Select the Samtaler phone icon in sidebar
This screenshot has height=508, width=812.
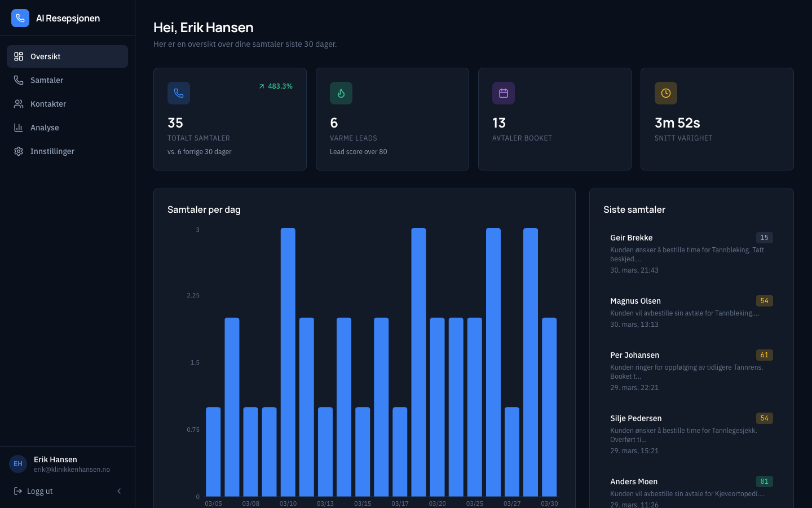click(x=19, y=80)
